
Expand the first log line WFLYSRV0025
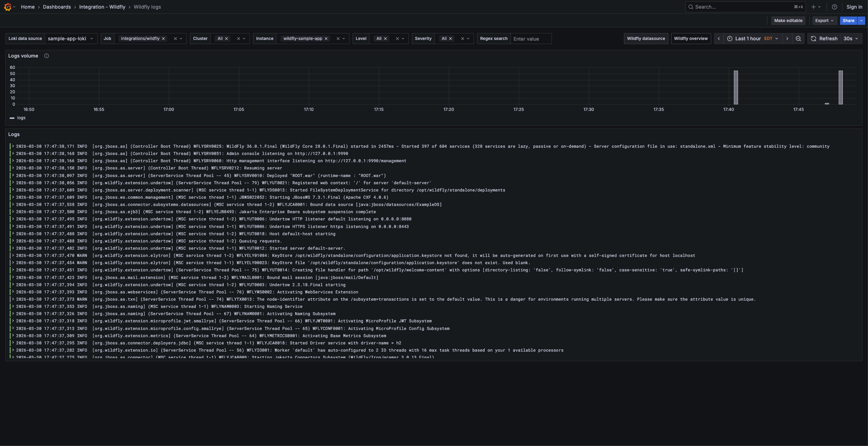coord(13,146)
